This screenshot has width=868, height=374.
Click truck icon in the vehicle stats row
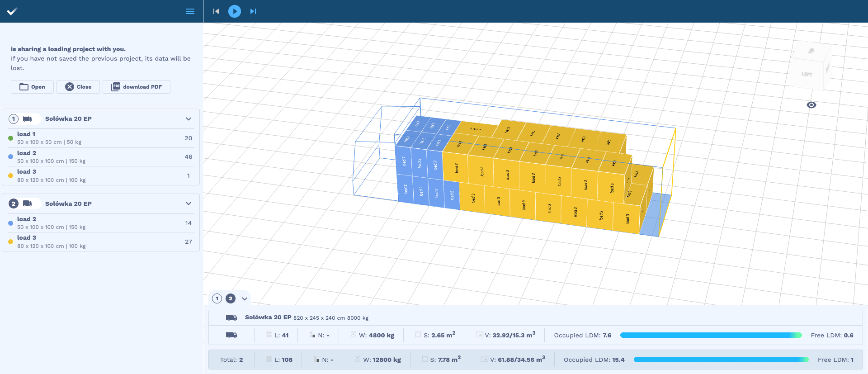tap(231, 335)
